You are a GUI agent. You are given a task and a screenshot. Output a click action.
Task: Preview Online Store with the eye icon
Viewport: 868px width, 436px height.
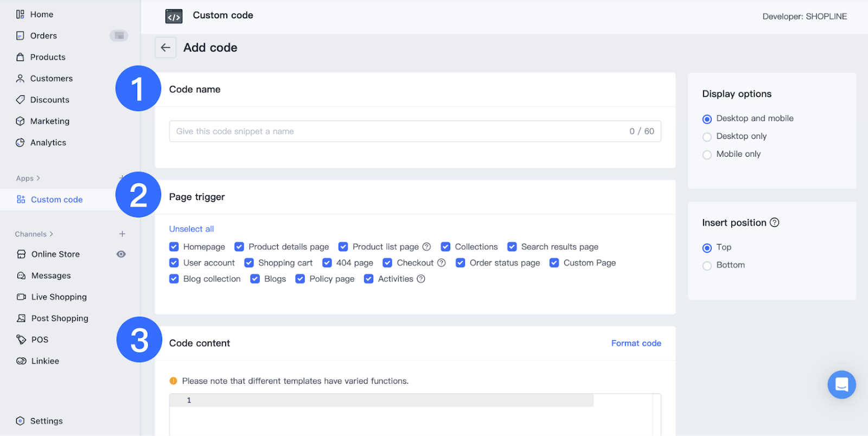click(121, 254)
